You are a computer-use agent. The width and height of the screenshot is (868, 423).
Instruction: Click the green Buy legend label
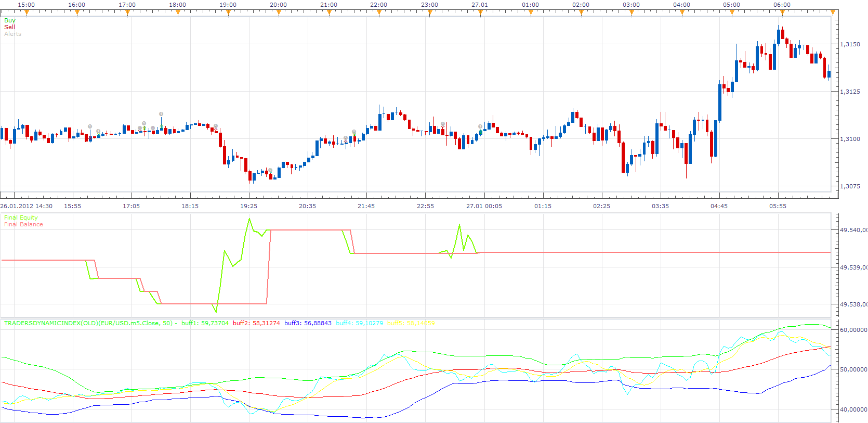pos(10,20)
